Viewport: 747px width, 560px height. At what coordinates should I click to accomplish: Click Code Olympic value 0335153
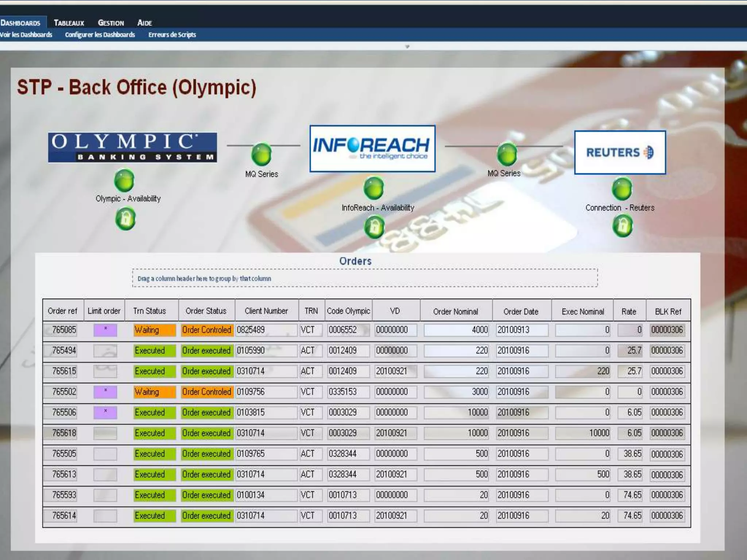(348, 392)
